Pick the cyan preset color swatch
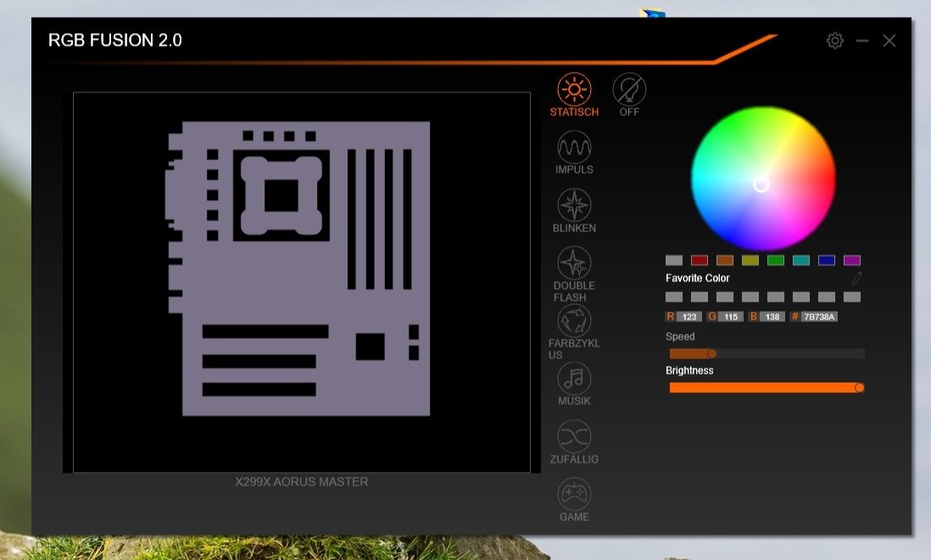931x560 pixels. [801, 260]
